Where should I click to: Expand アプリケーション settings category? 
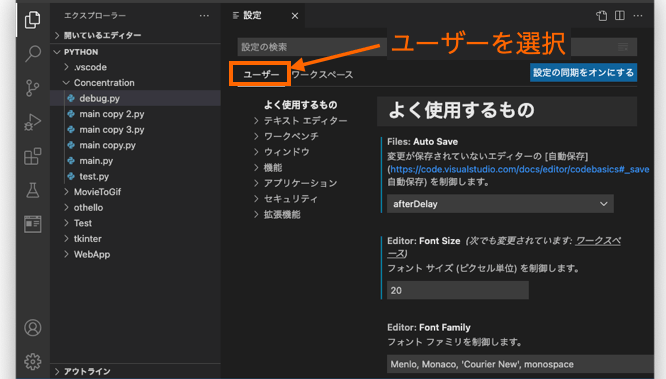click(296, 183)
